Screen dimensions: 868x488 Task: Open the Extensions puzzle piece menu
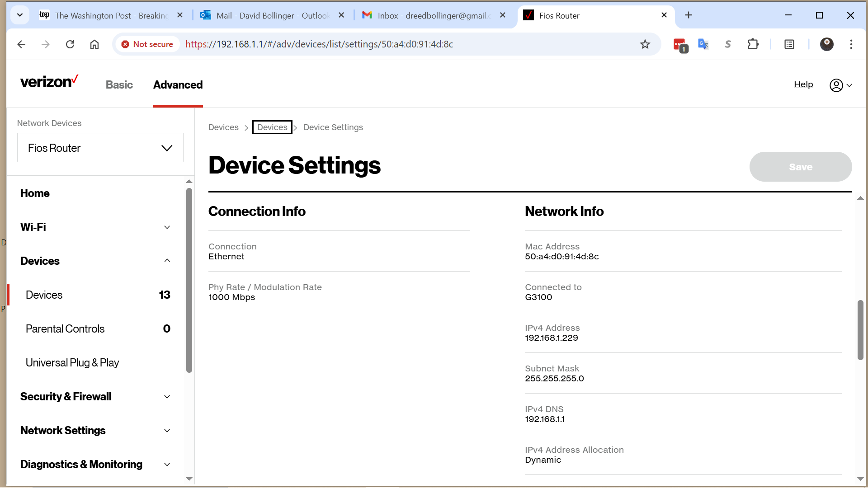click(x=753, y=44)
